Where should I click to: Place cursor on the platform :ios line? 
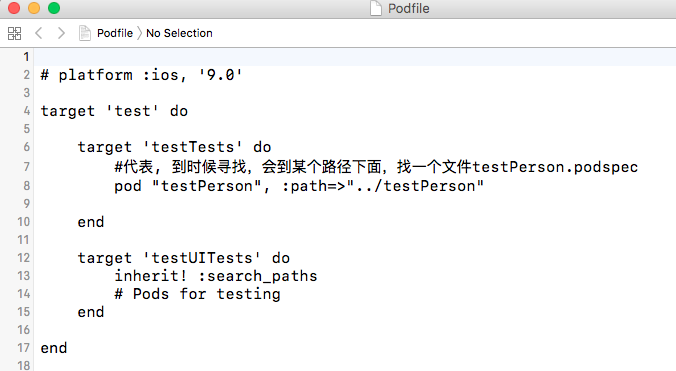[141, 75]
